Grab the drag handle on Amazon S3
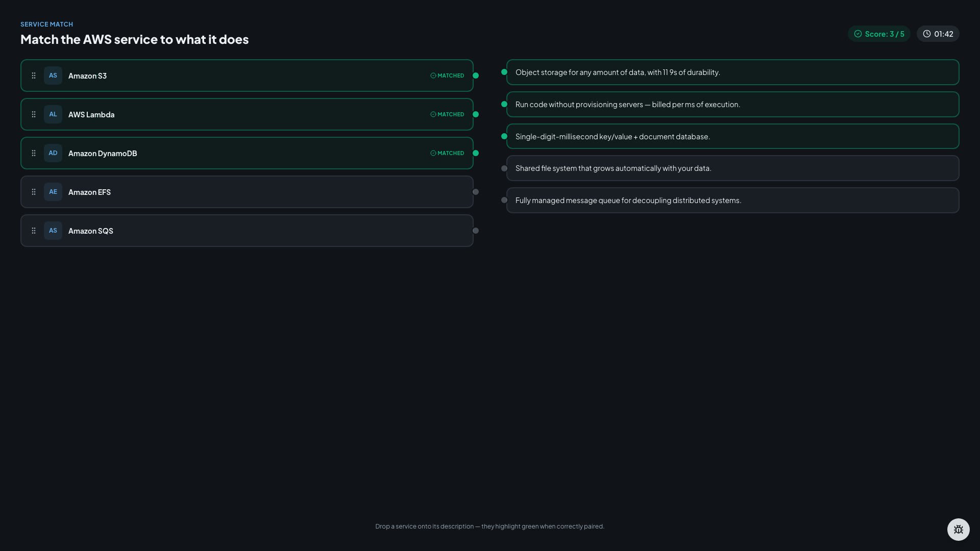This screenshot has width=980, height=551. (x=34, y=76)
